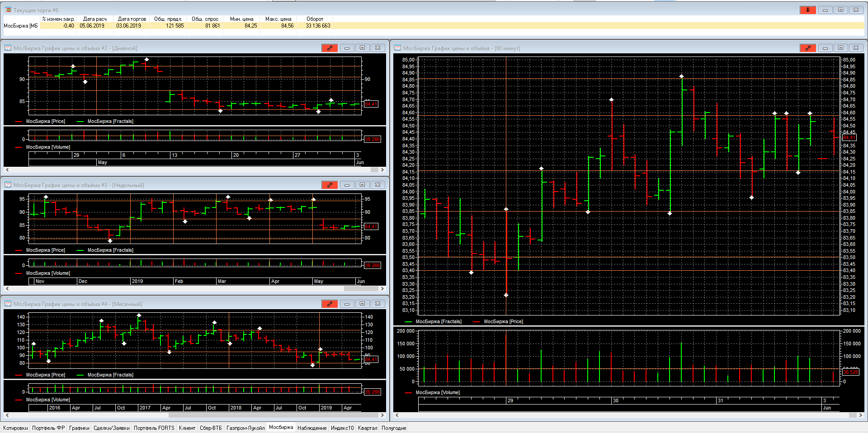This screenshot has height=433, width=868.
Task: Maximize the Месячный chart window
Action: tap(362, 304)
